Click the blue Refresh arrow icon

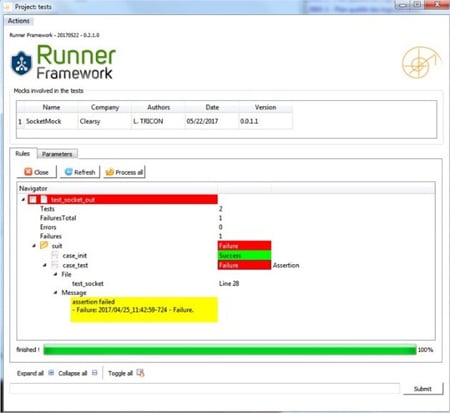point(69,172)
